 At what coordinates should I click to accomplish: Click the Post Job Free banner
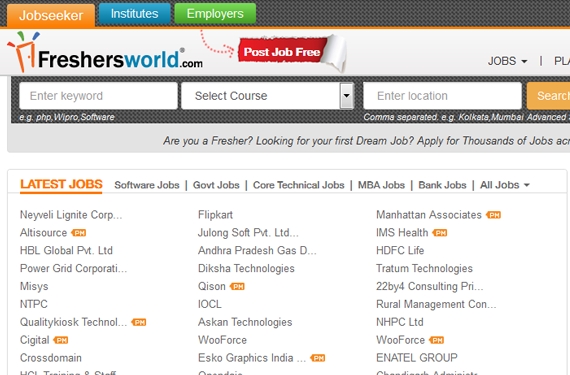tap(291, 53)
